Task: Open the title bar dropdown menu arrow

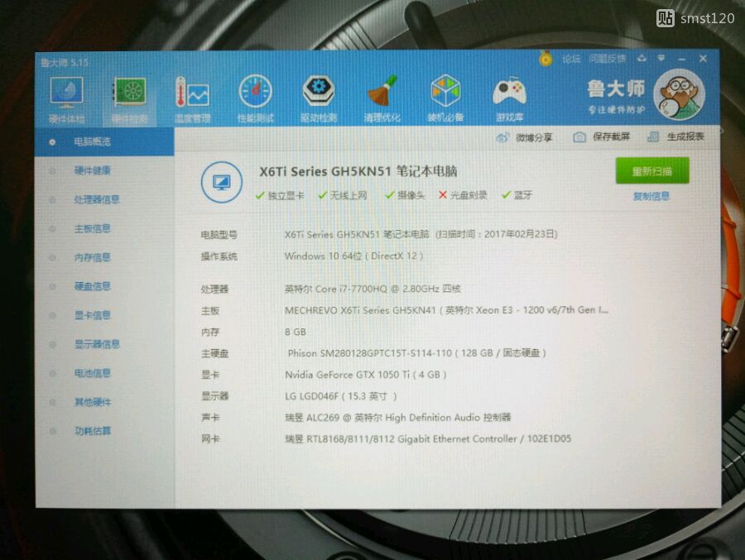Action: [661, 59]
